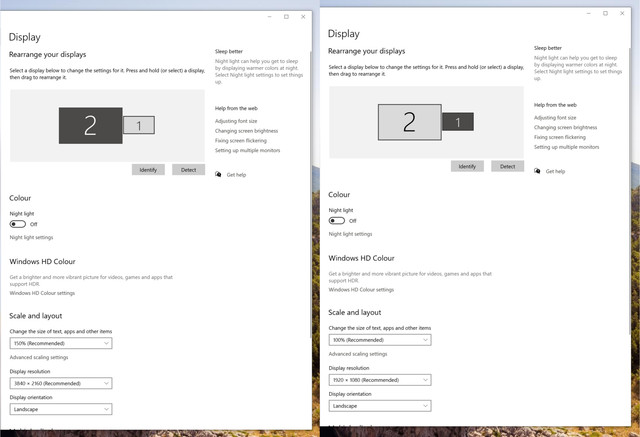The width and height of the screenshot is (640, 437).
Task: Open Fixing screen flickering link in right window
Action: 560,137
